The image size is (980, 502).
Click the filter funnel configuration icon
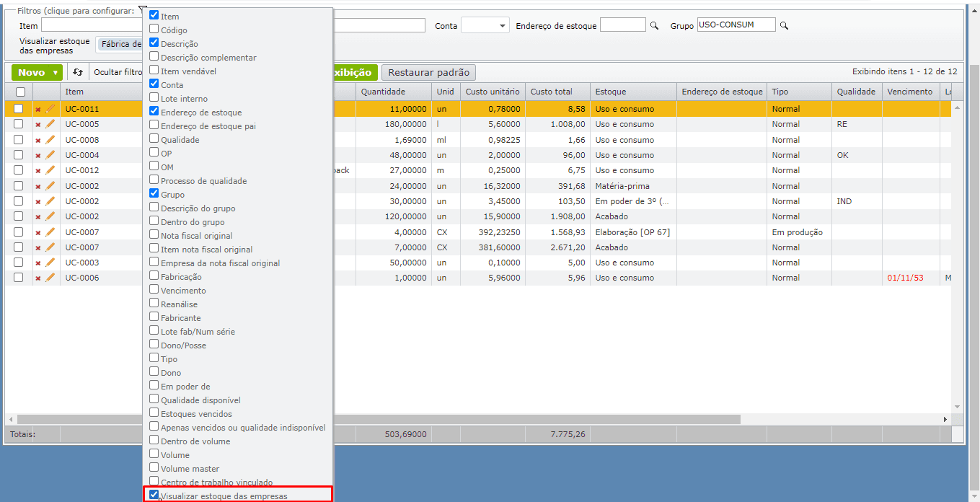[x=141, y=11]
